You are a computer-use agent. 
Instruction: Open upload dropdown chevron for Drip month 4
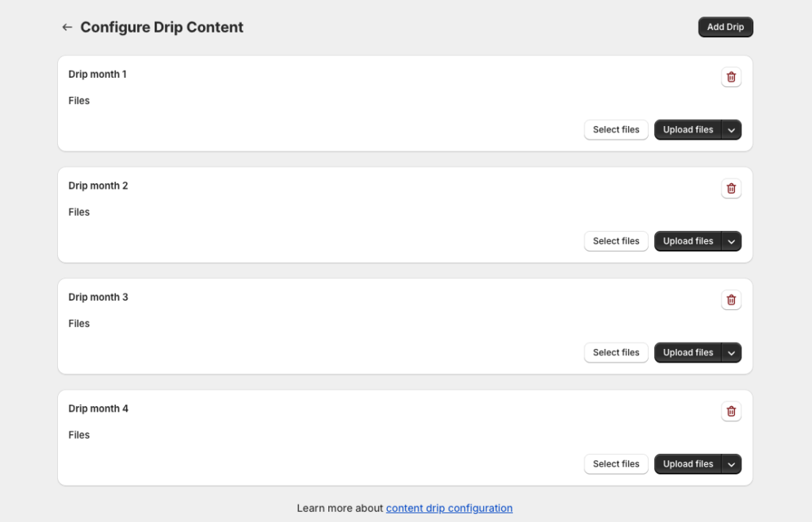(731, 464)
